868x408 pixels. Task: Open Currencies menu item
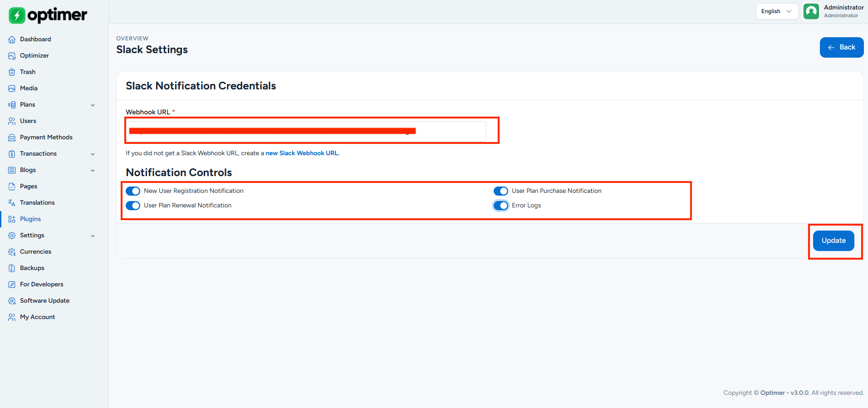click(35, 252)
